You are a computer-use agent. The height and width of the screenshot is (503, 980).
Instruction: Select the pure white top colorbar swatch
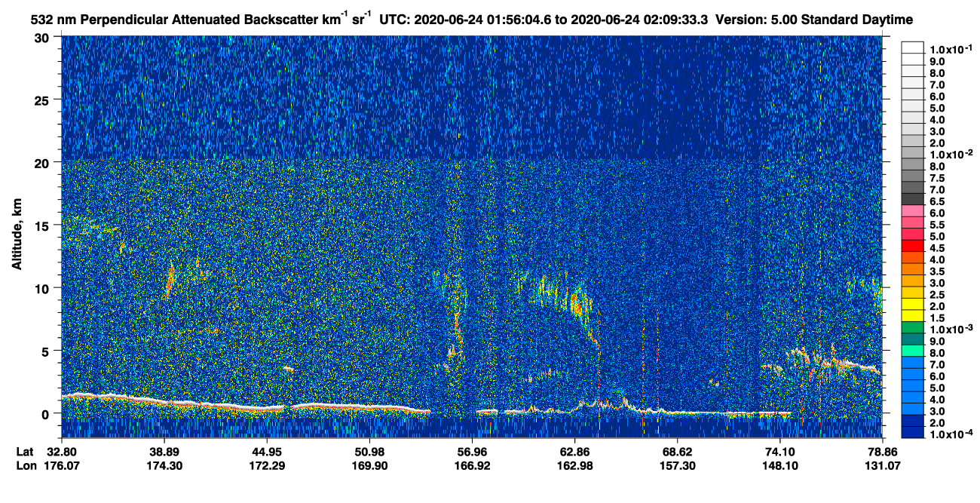(912, 47)
